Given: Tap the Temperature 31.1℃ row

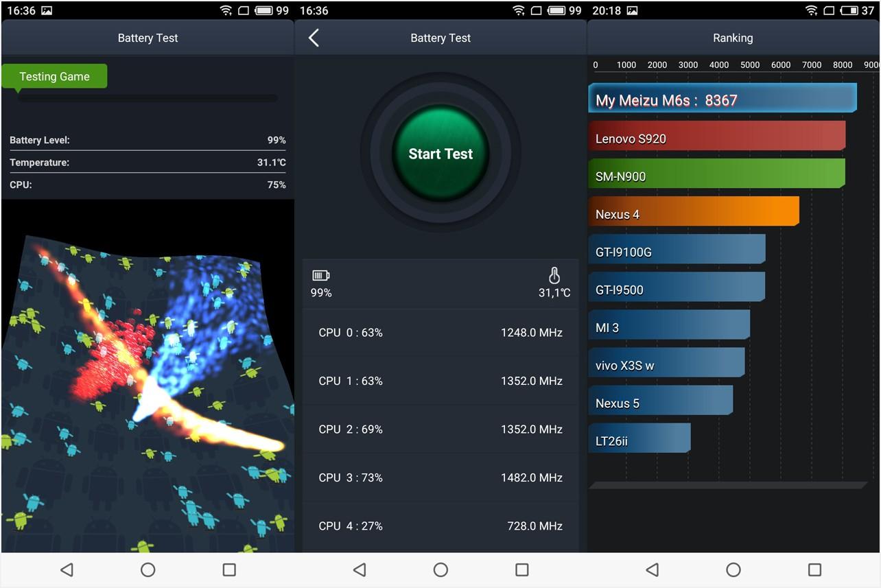Looking at the screenshot, I should pyautogui.click(x=148, y=163).
